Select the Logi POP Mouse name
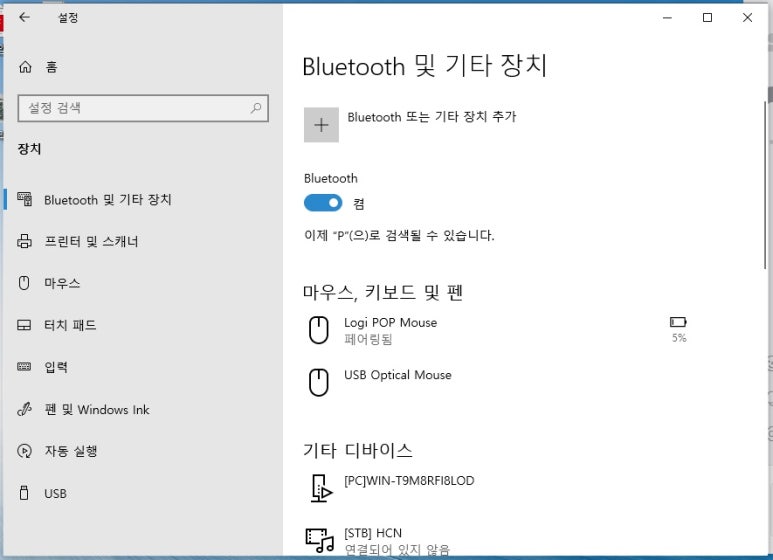This screenshot has width=773, height=560. [x=390, y=322]
